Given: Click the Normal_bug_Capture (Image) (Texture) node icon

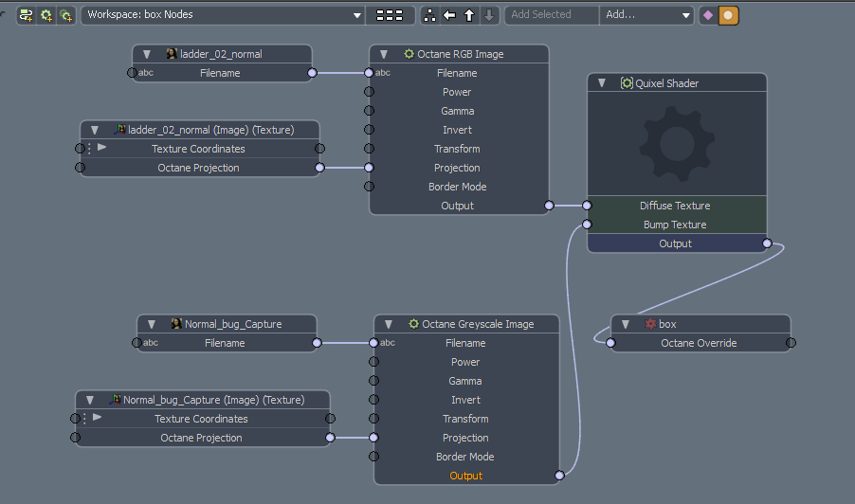Looking at the screenshot, I should pyautogui.click(x=115, y=400).
